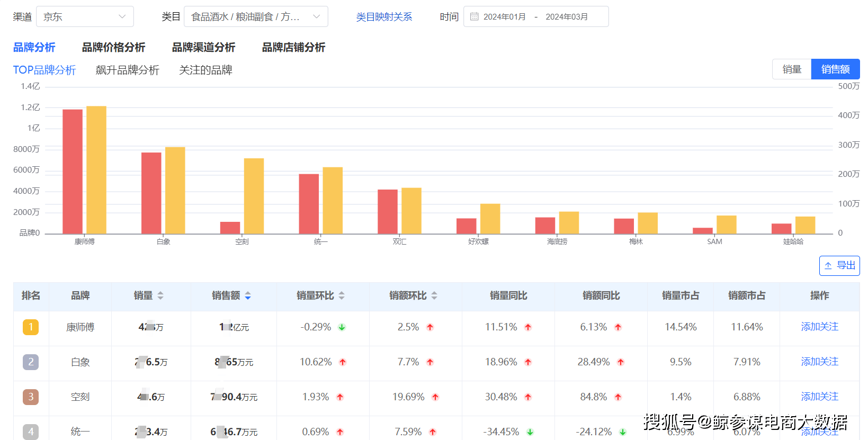Image resolution: width=868 pixels, height=440 pixels.
Task: Sort table by 销量环比 column arrows
Action: tap(342, 295)
